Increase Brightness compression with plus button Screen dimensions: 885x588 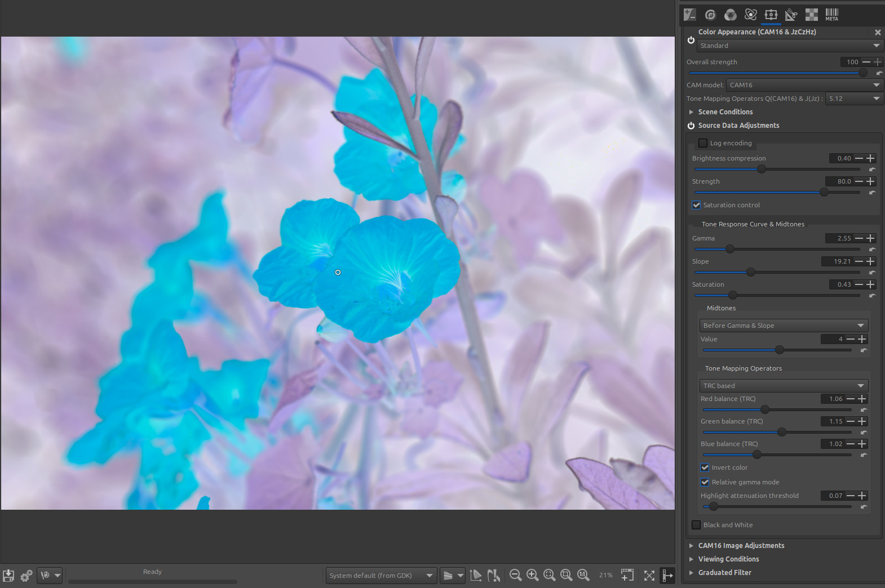click(x=871, y=158)
